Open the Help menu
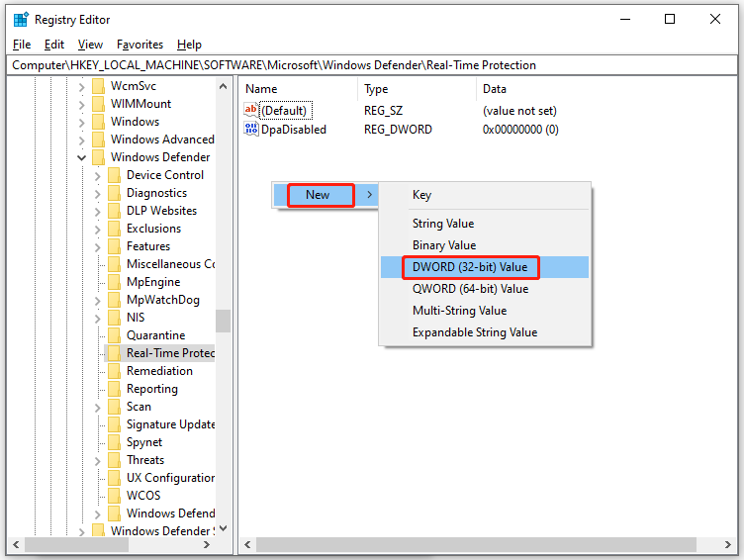 pyautogui.click(x=189, y=45)
